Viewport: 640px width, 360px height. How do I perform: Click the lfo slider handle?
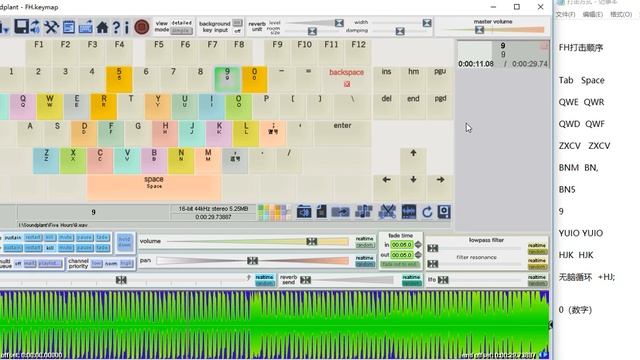click(x=443, y=280)
